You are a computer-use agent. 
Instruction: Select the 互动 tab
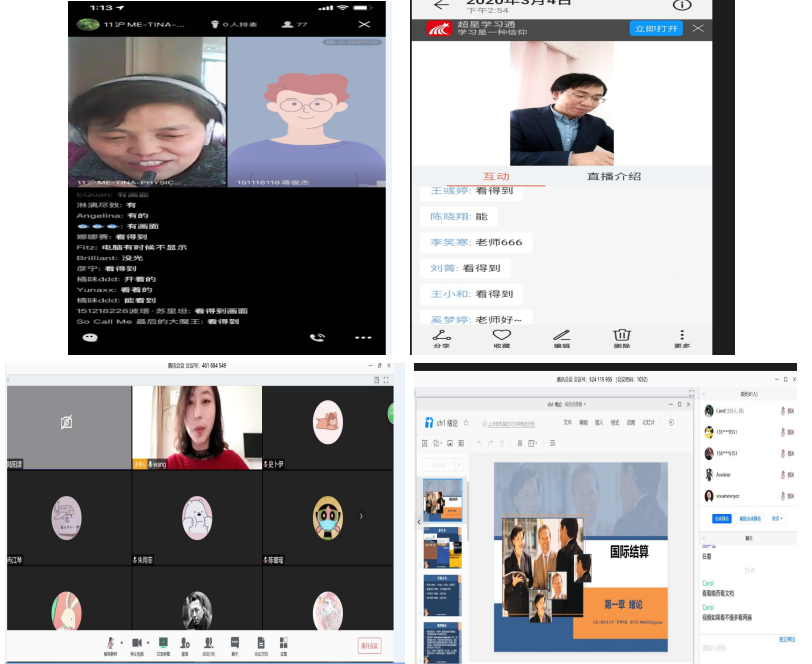point(496,177)
